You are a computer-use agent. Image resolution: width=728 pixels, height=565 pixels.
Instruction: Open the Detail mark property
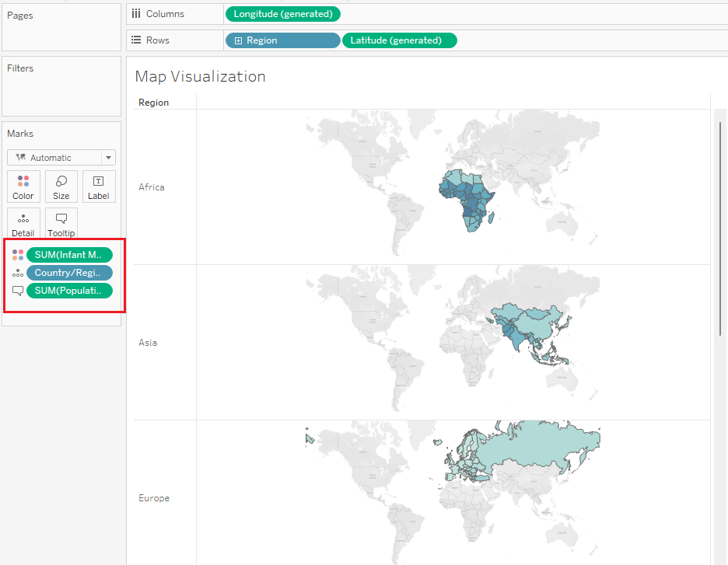click(x=23, y=224)
